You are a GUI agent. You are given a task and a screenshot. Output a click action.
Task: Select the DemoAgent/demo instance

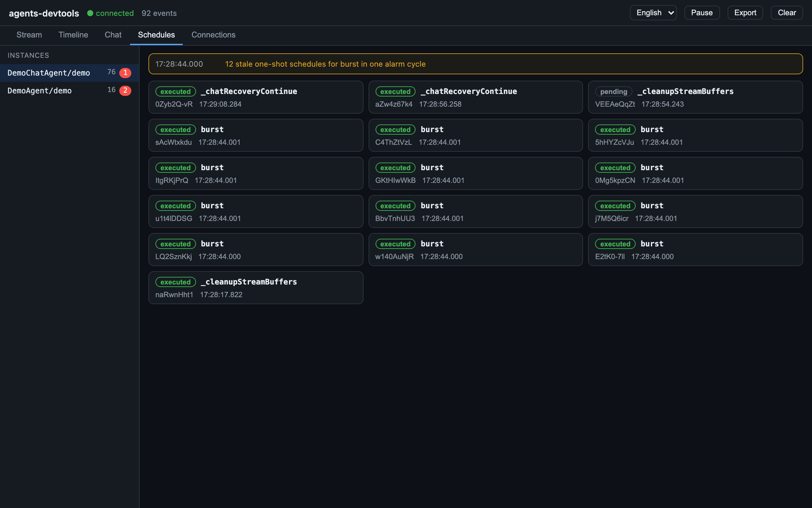pyautogui.click(x=69, y=91)
